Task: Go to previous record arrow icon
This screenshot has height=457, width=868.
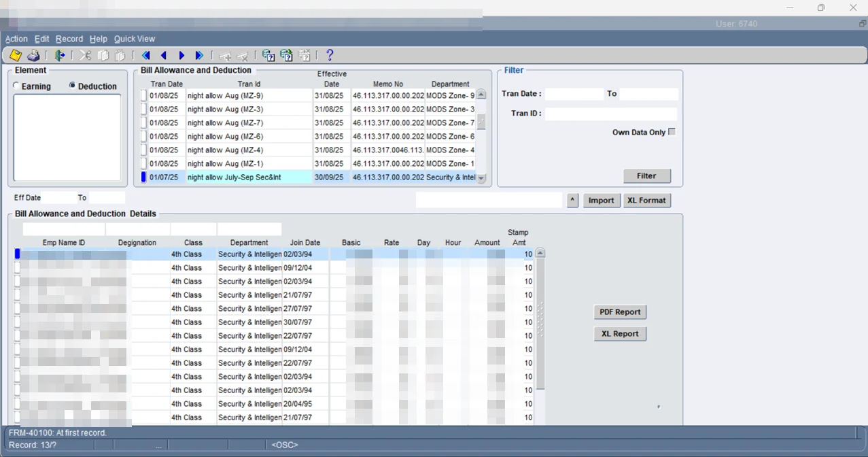Action: (x=164, y=56)
